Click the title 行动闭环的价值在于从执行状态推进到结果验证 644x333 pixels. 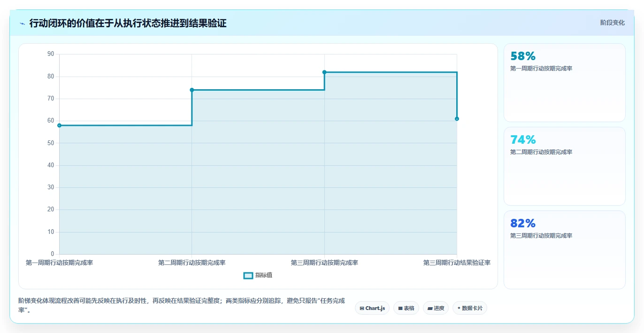128,23
